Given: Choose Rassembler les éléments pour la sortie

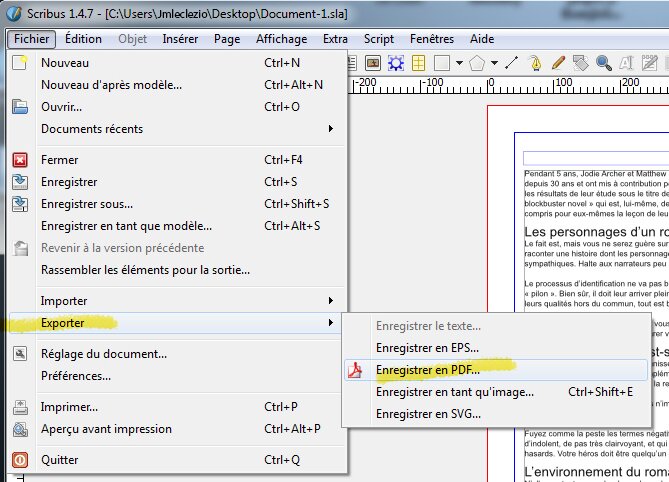Looking at the screenshot, I should coord(178,270).
